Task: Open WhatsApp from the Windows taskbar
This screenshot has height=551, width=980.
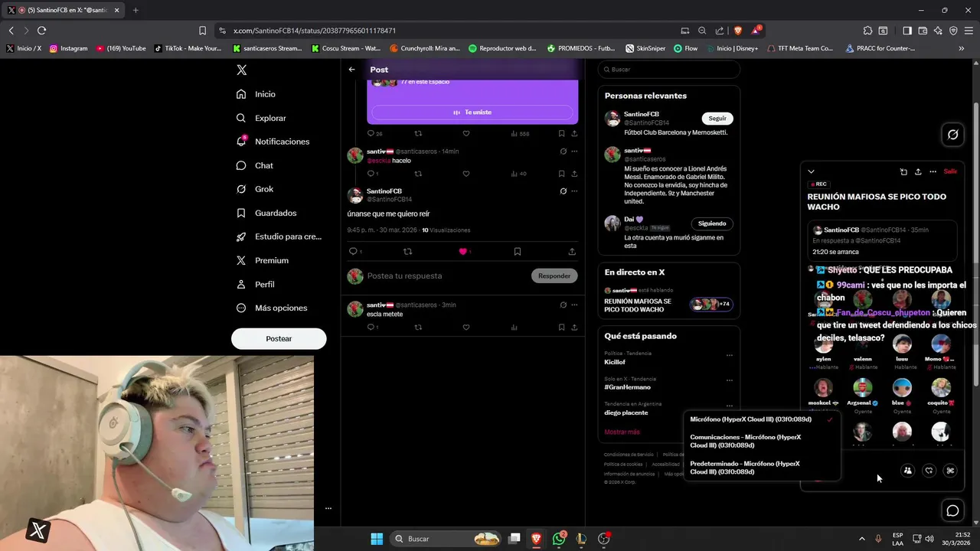Action: tap(559, 539)
